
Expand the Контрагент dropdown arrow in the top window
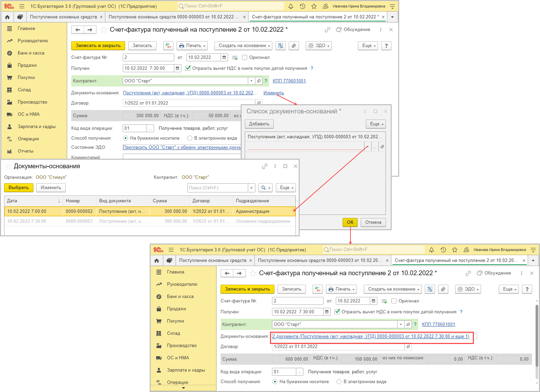(x=252, y=81)
